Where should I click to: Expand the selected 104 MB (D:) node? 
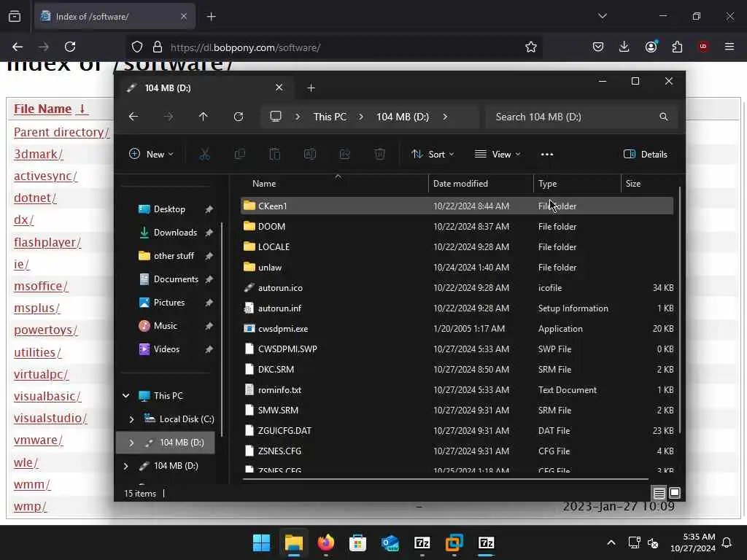131,443
